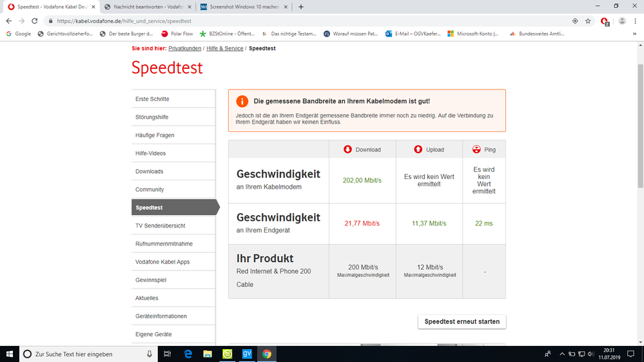Select Speedtest in sidebar
644x362 pixels.
[x=175, y=207]
